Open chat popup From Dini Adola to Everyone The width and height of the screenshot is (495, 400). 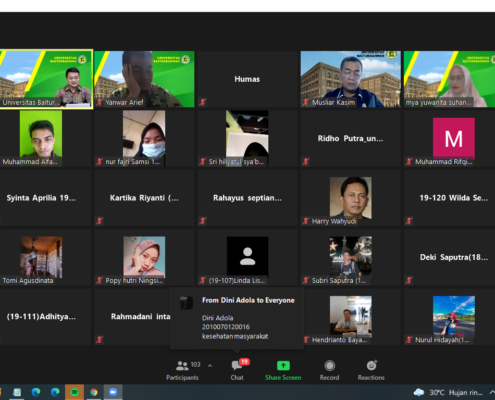click(237, 318)
